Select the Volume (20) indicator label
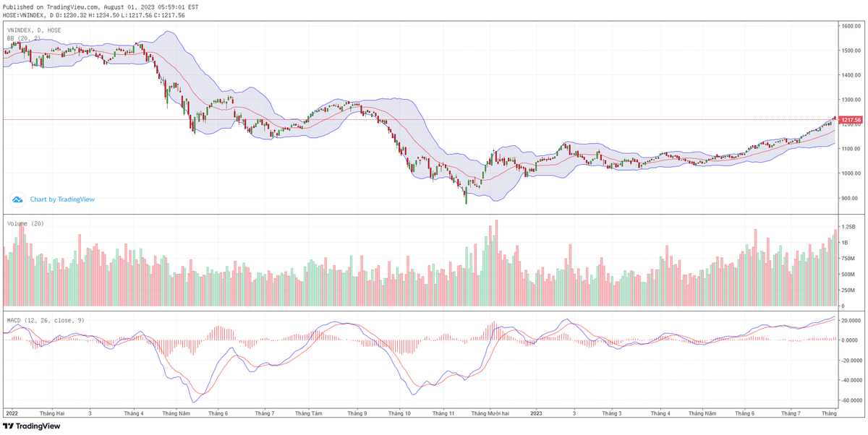This screenshot has height=435, width=868. [x=25, y=224]
